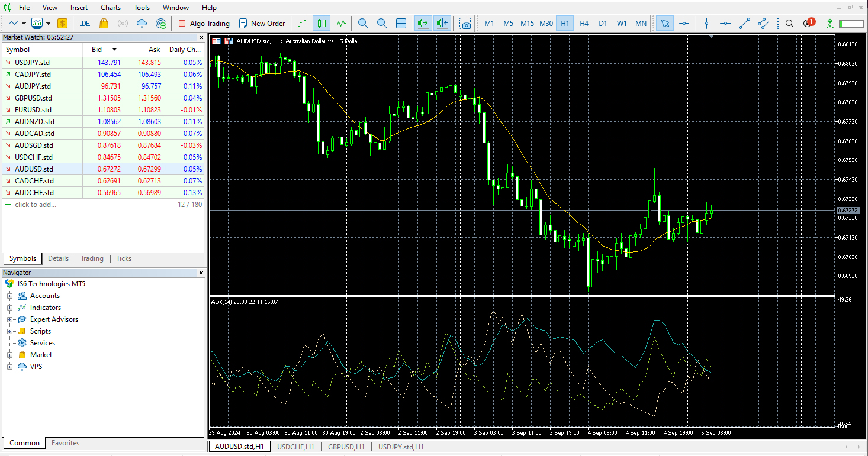
Task: Set timeframe to M1
Action: (489, 24)
